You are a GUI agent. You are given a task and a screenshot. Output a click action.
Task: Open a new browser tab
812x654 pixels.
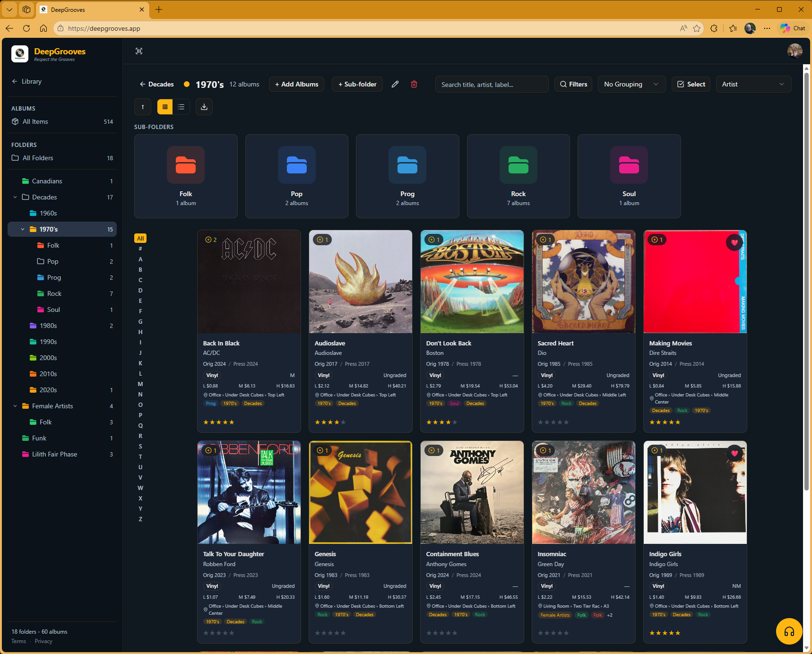point(159,9)
